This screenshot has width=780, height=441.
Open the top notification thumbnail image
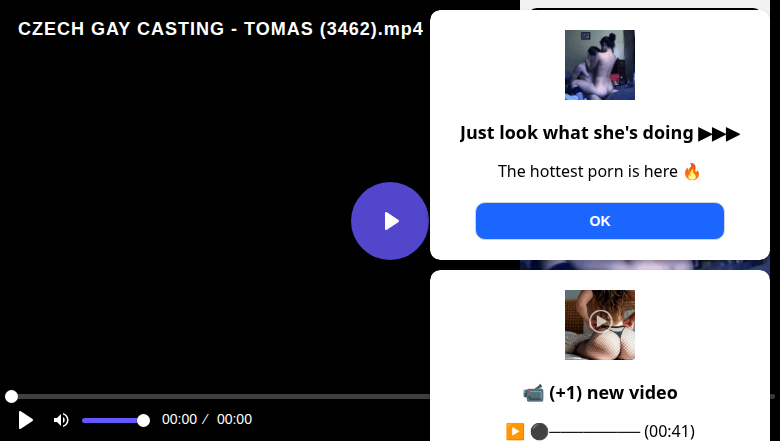pyautogui.click(x=599, y=65)
